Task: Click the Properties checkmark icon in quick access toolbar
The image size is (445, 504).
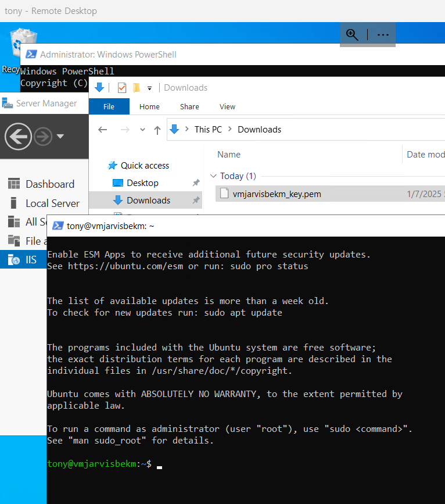Action: (x=122, y=88)
